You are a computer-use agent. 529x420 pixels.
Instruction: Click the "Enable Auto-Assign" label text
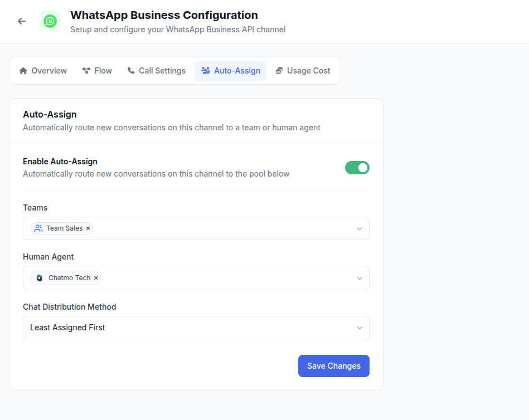[60, 162]
